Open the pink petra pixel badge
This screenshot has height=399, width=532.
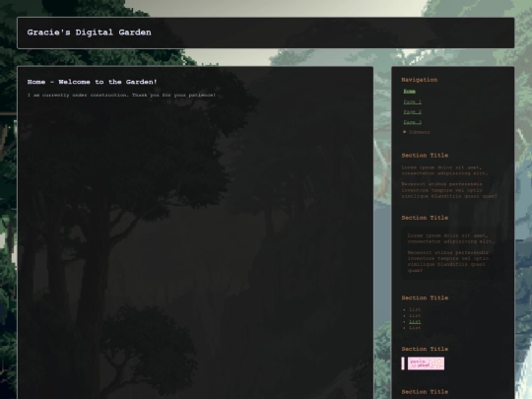pyautogui.click(x=426, y=364)
